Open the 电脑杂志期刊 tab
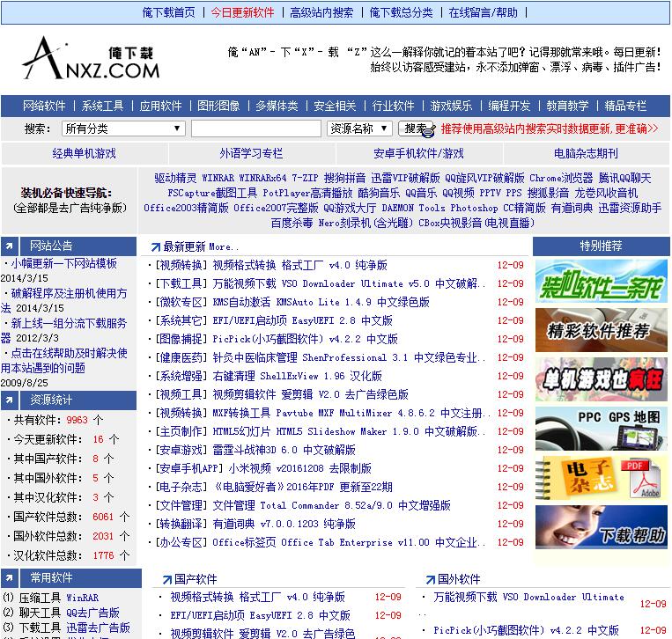The width and height of the screenshot is (672, 639). point(586,153)
